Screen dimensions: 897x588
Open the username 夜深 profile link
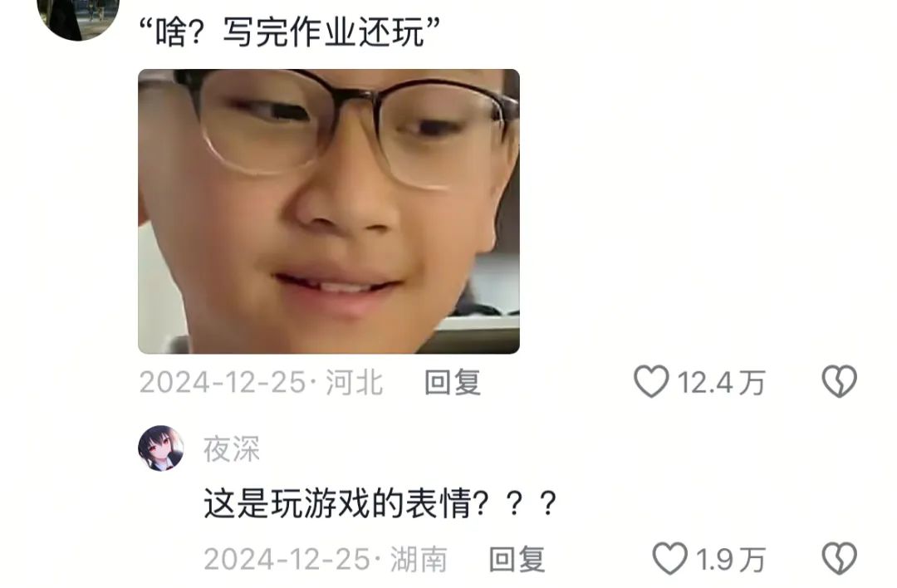pos(231,449)
